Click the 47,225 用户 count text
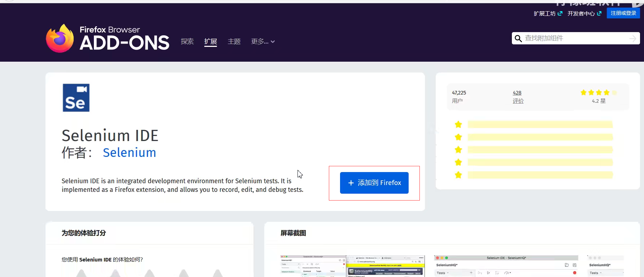The image size is (644, 277). tap(459, 97)
